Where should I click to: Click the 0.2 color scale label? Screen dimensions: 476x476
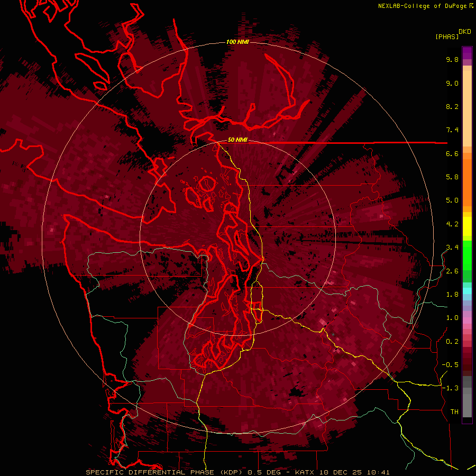452,342
